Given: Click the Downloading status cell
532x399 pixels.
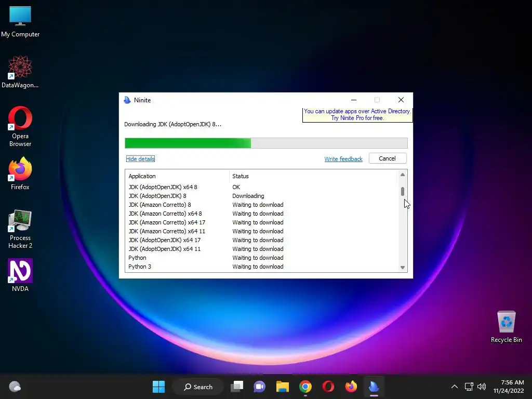Looking at the screenshot, I should (x=248, y=196).
